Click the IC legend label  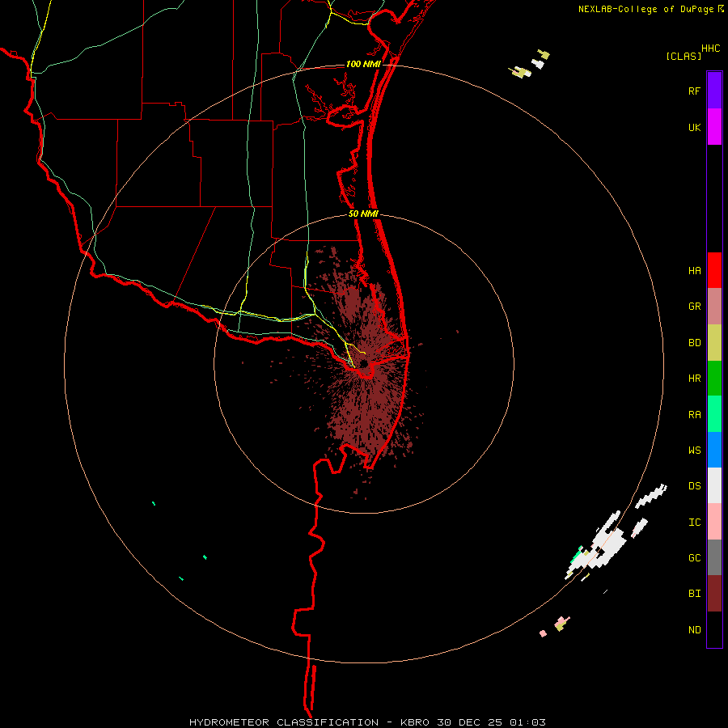tap(694, 523)
